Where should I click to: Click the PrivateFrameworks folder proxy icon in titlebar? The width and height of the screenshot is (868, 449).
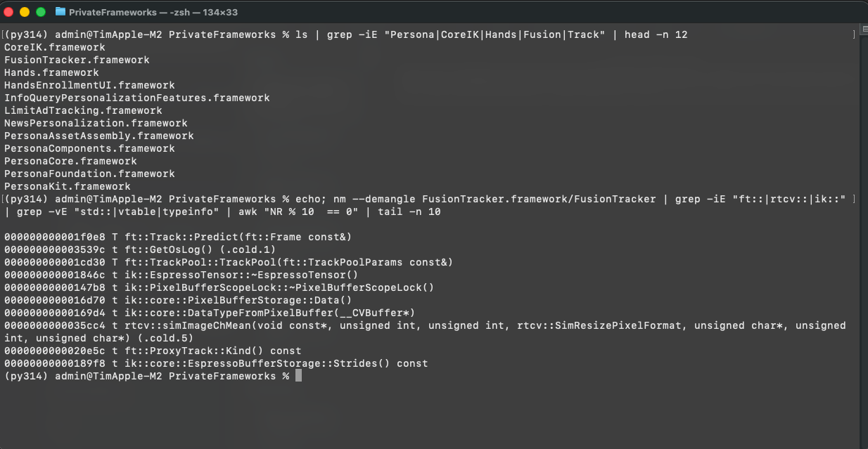(x=60, y=11)
